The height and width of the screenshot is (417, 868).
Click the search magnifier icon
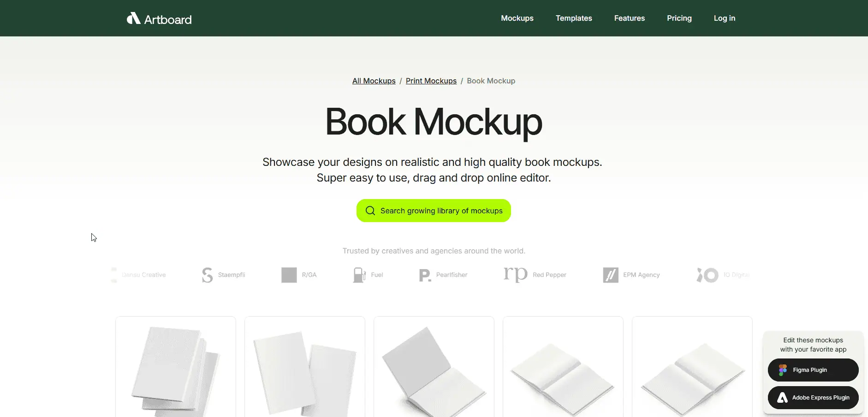point(370,211)
